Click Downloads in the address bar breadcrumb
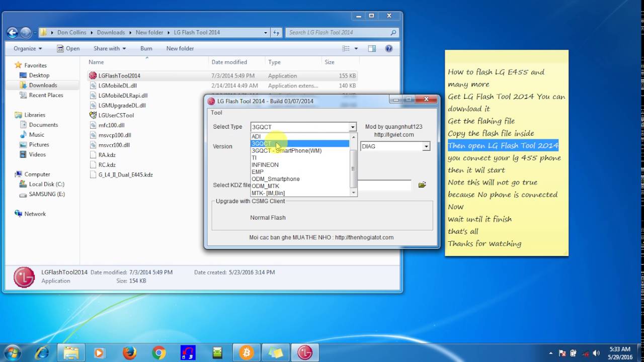Image resolution: width=644 pixels, height=362 pixels. [111, 33]
